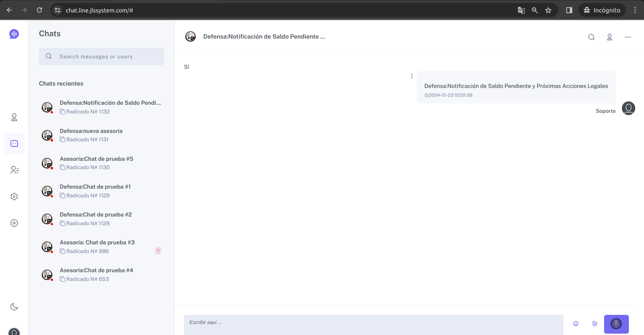Click the add plus icon in sidebar
This screenshot has width=644, height=335.
coord(14,223)
